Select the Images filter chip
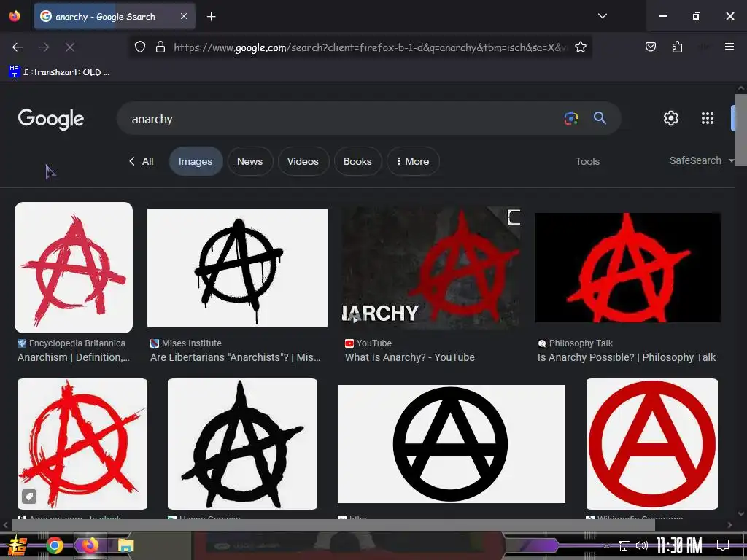 (x=196, y=161)
